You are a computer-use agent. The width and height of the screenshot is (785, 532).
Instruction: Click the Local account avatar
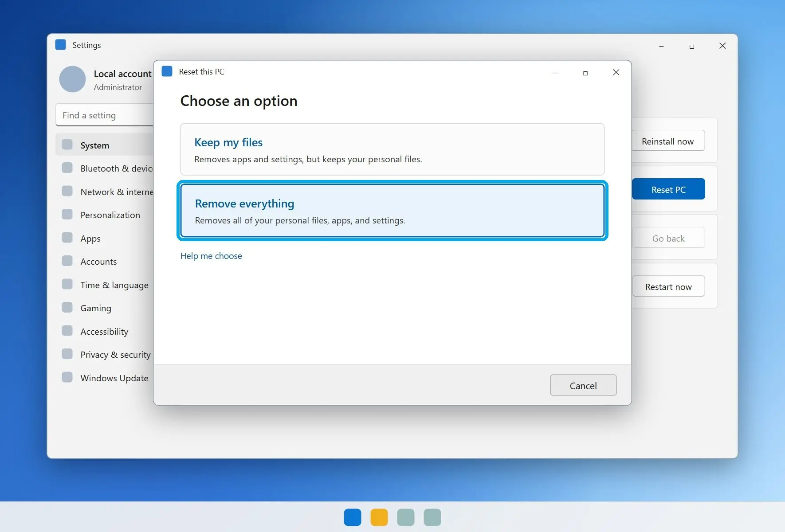(72, 79)
